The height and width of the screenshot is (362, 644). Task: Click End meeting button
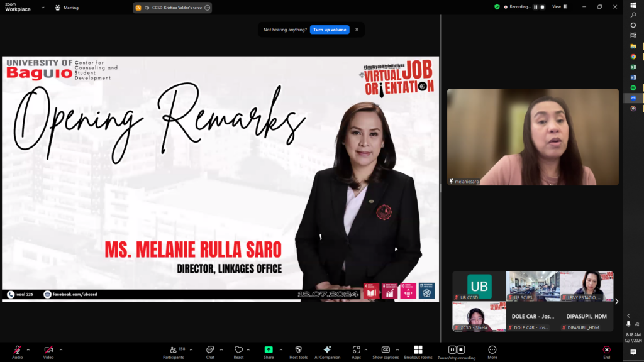click(607, 352)
